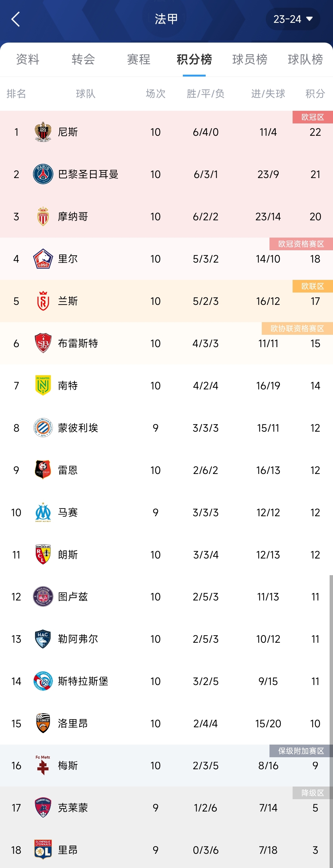Open the 23-24 season dropdown

point(293,19)
